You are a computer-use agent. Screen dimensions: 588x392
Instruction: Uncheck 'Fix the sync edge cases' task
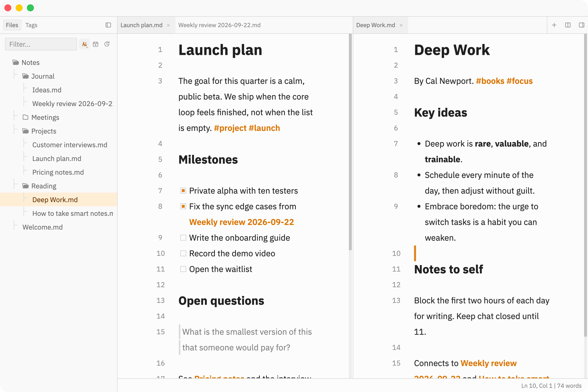[x=183, y=206]
